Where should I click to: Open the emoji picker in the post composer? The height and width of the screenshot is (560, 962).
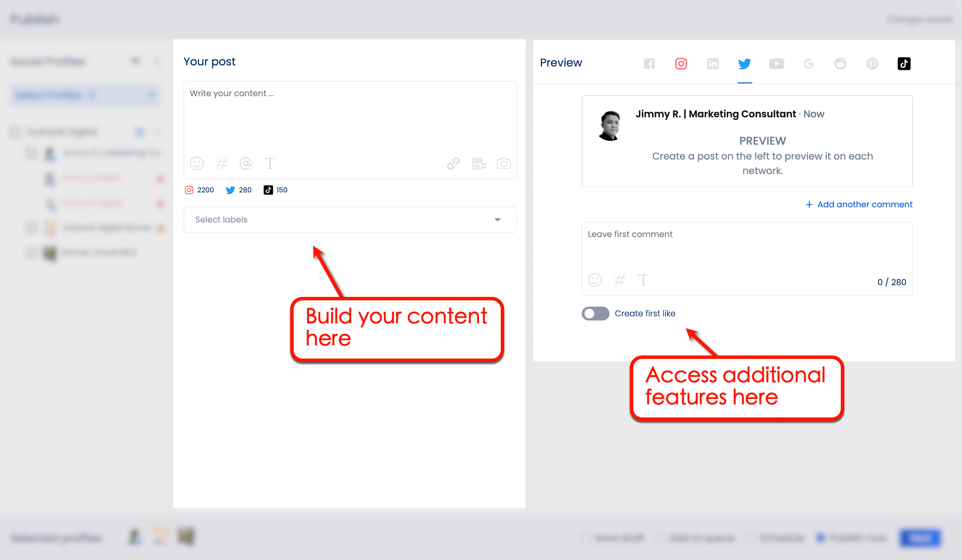197,163
